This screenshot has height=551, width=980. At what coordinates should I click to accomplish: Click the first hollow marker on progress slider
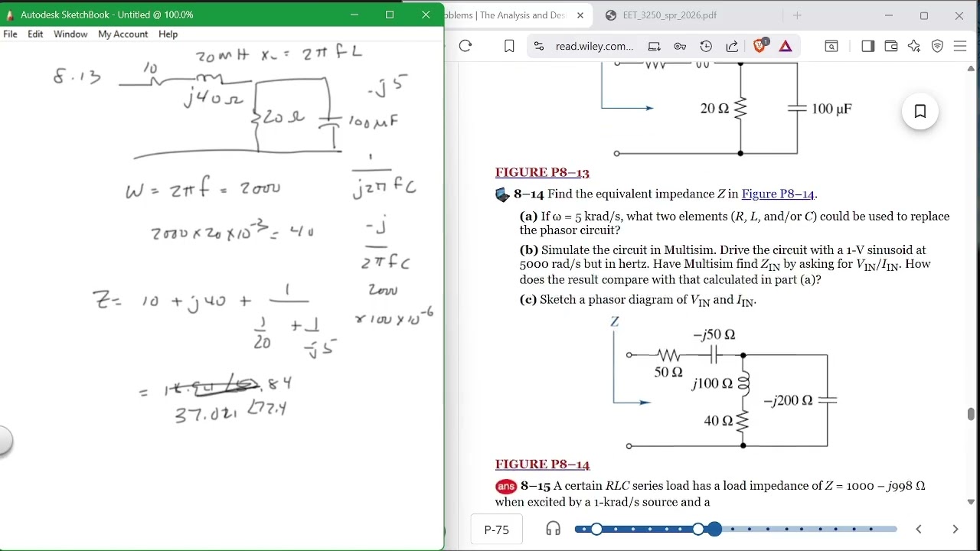[596, 529]
